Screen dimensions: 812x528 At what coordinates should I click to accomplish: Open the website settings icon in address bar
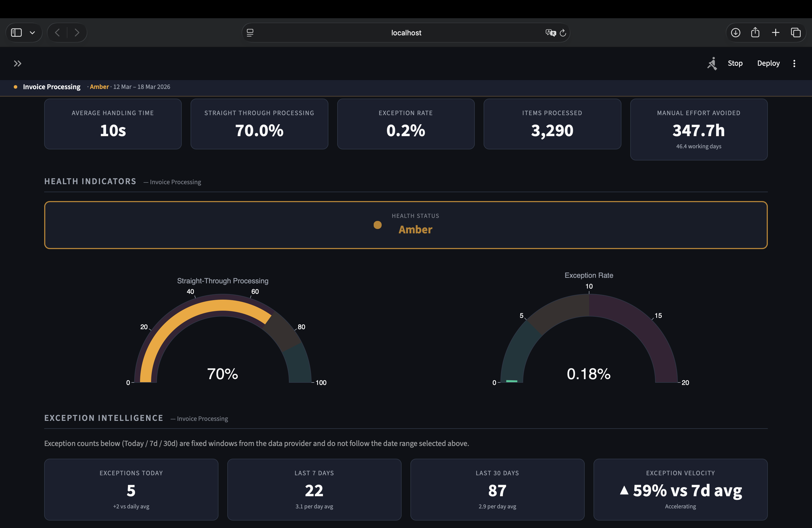coord(251,32)
